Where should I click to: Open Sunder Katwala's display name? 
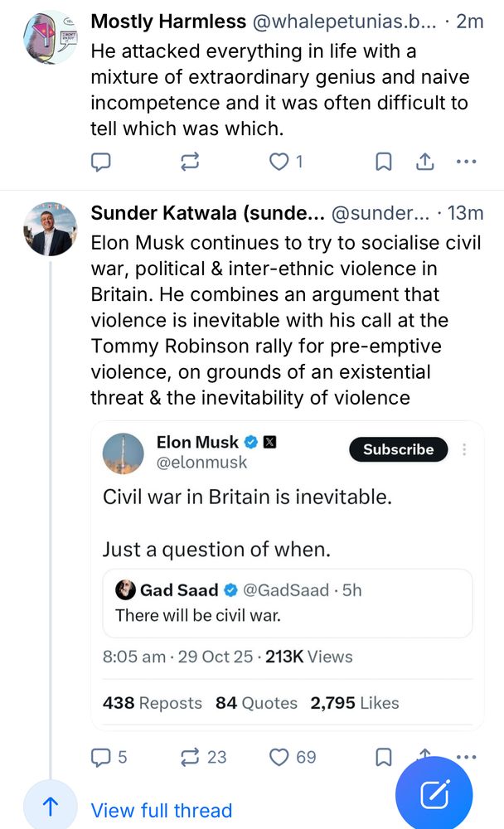[x=206, y=213]
